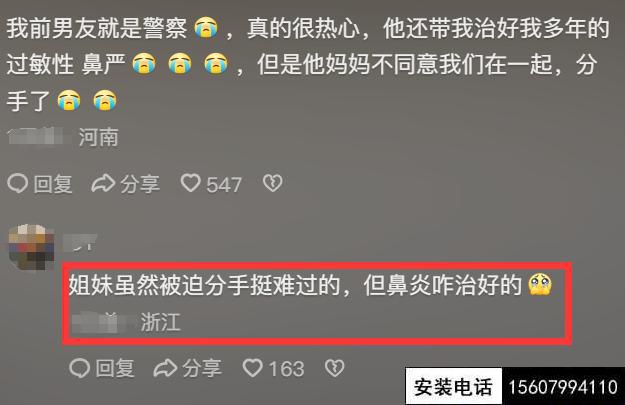Select 回复 text under first comment
Screen dimensions: 625x405
[53, 184]
